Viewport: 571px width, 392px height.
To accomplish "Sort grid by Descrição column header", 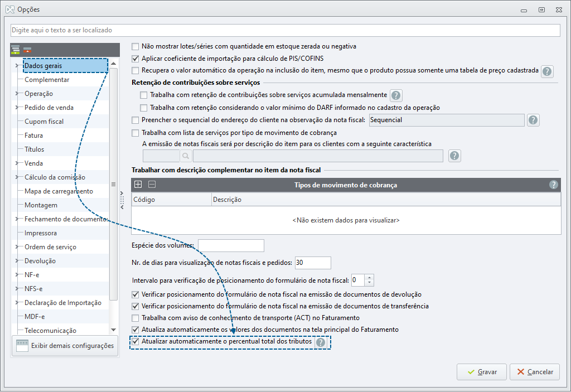I will [x=386, y=200].
